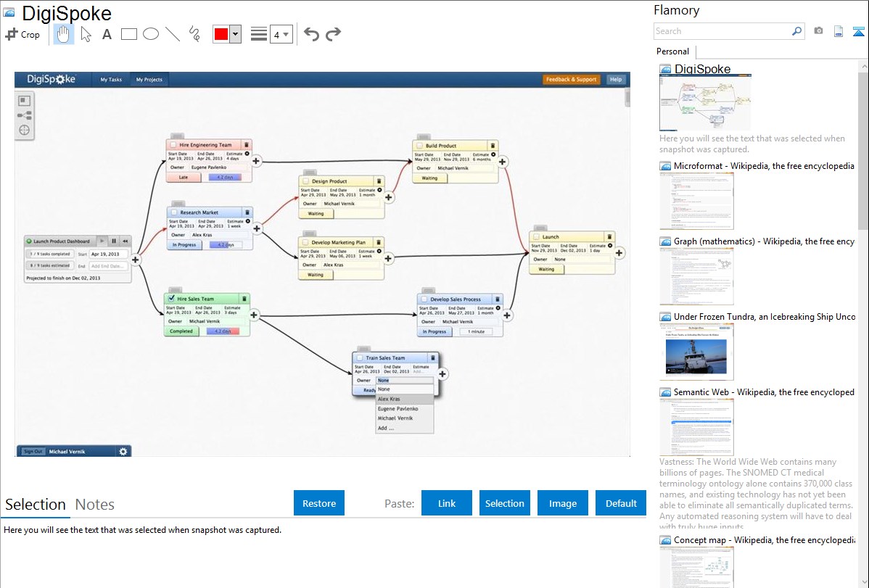Check the Develop Sales Process checkbox
869x588 pixels.
424,299
